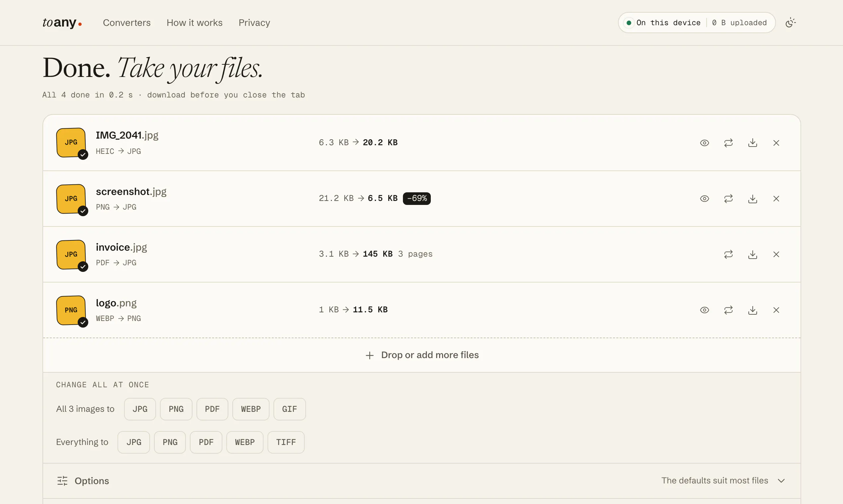Download IMG_2041.jpg
This screenshot has height=504, width=843.
[x=753, y=143]
